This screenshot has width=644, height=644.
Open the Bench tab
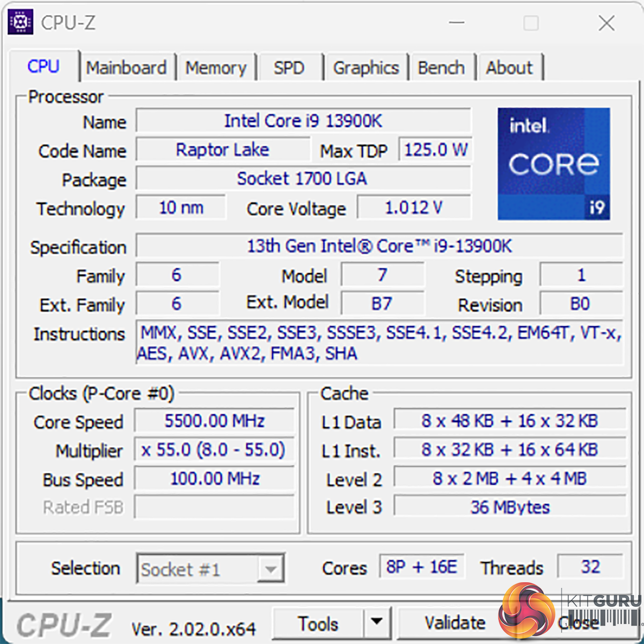(x=441, y=68)
